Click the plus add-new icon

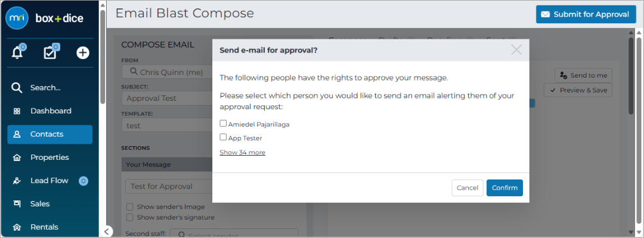point(83,52)
